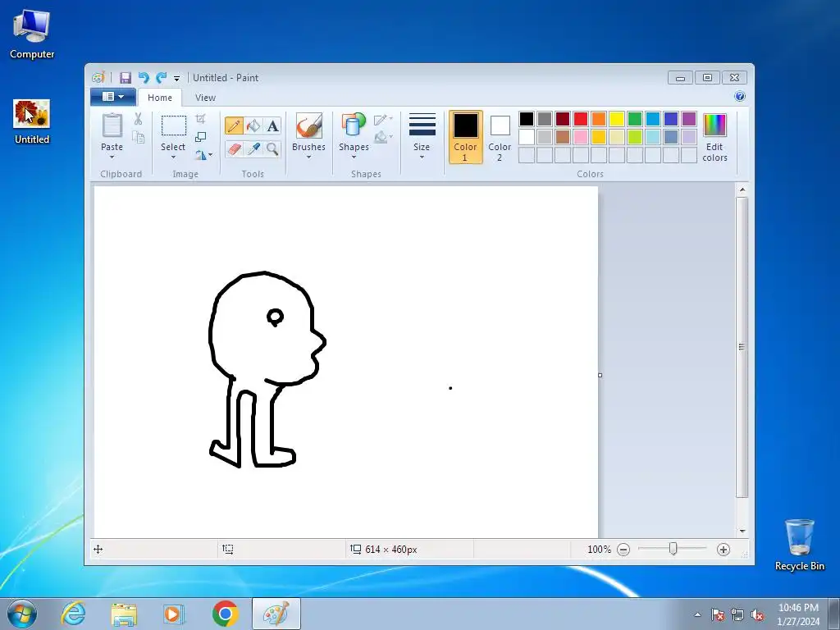Switch to the Home ribbon tab

[x=160, y=98]
